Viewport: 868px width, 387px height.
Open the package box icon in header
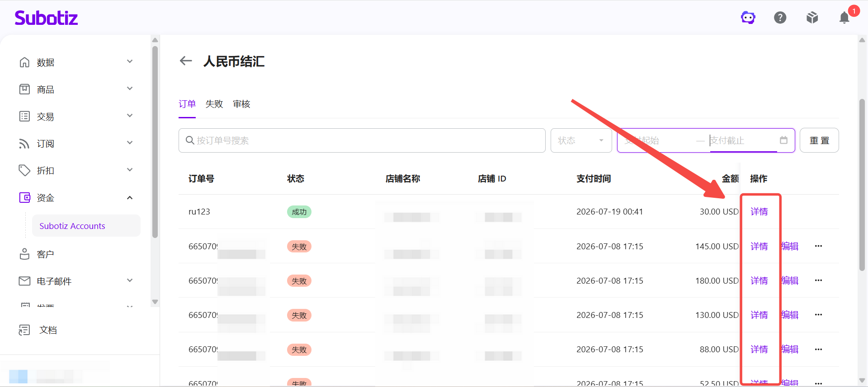tap(812, 18)
